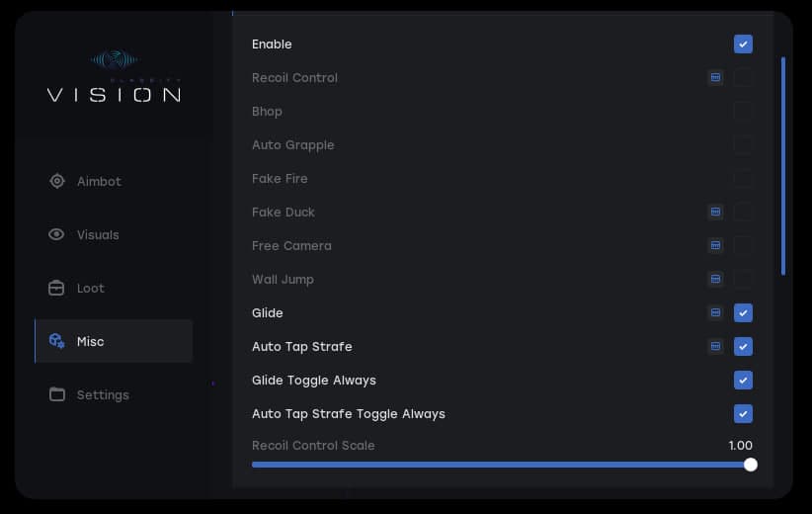Click the vertical scrollbar on the right

coord(783,165)
